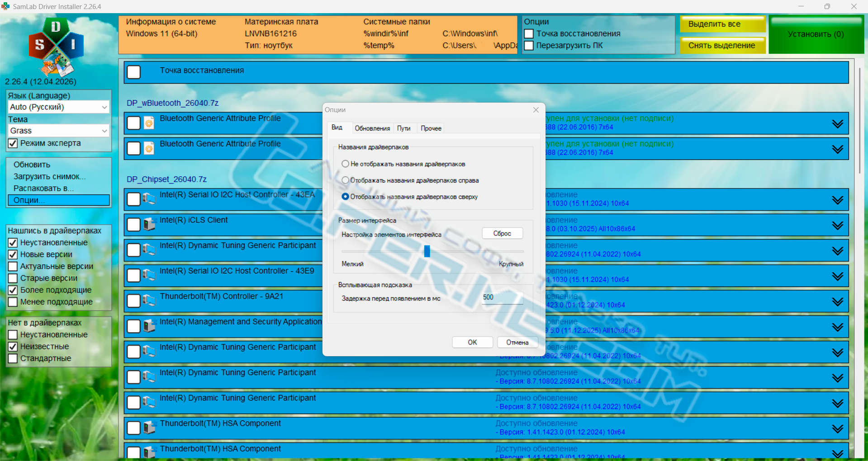Image resolution: width=868 pixels, height=461 pixels.
Task: Tick the checkbox in the Точка восстановления list row
Action: [x=134, y=72]
